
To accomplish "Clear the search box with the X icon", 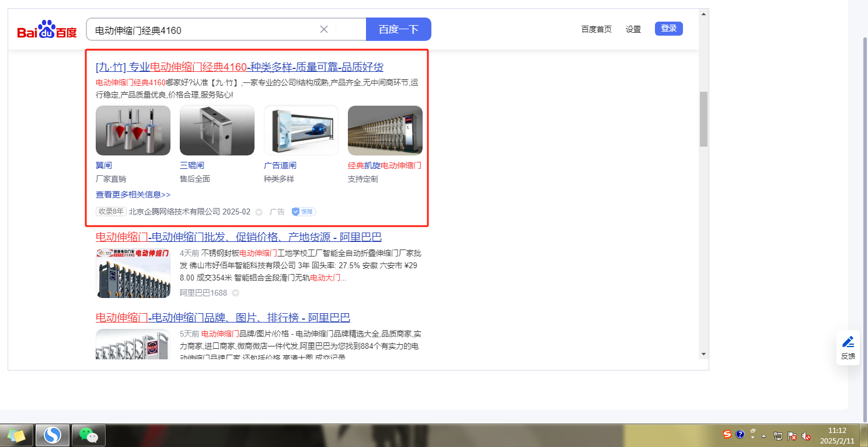I will click(324, 30).
